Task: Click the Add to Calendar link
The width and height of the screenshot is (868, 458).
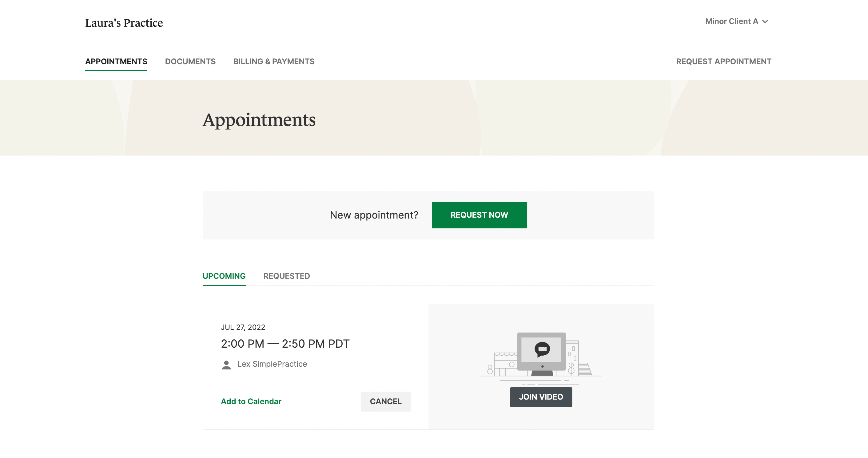Action: click(x=251, y=401)
